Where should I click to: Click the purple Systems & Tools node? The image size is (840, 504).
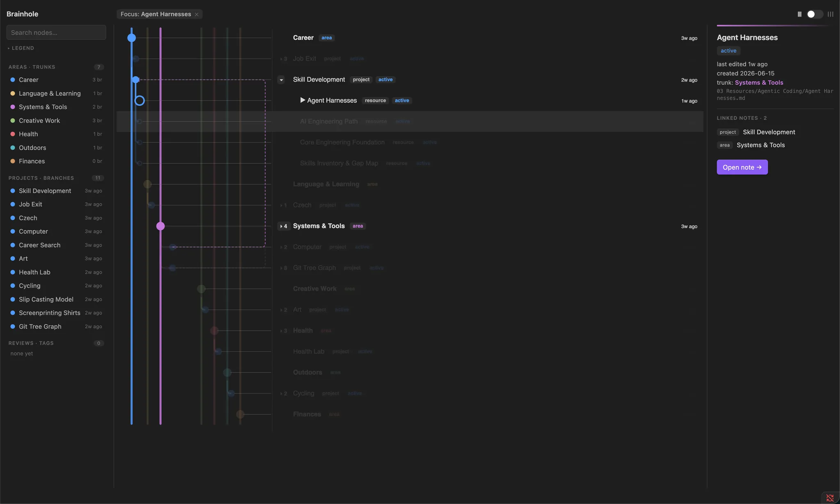point(160,226)
